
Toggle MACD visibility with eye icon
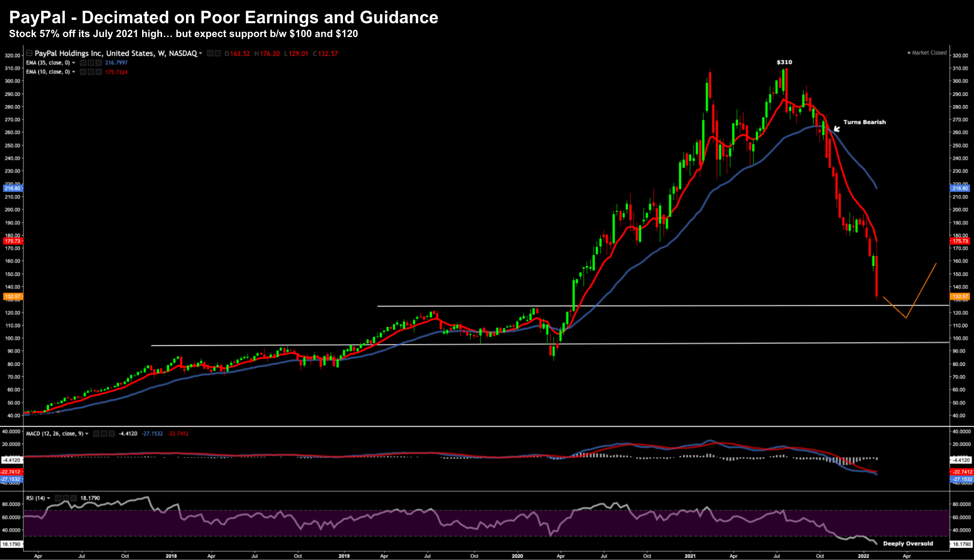click(97, 434)
